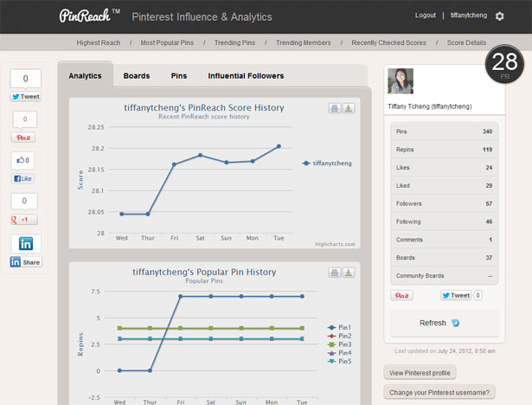Viewport: 532px width, 405px height.
Task: Click the Saturday data point on score chart
Action: pos(200,155)
